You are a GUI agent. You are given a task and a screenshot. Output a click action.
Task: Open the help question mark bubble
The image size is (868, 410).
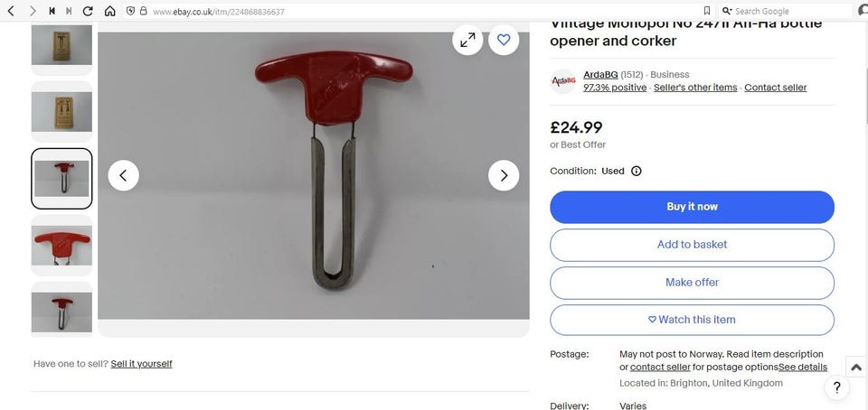(x=837, y=387)
